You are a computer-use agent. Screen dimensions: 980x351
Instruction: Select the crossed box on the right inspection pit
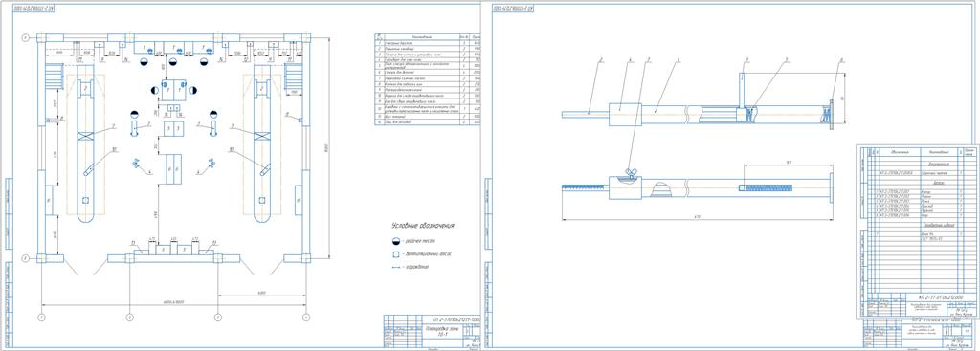pyautogui.click(x=262, y=136)
